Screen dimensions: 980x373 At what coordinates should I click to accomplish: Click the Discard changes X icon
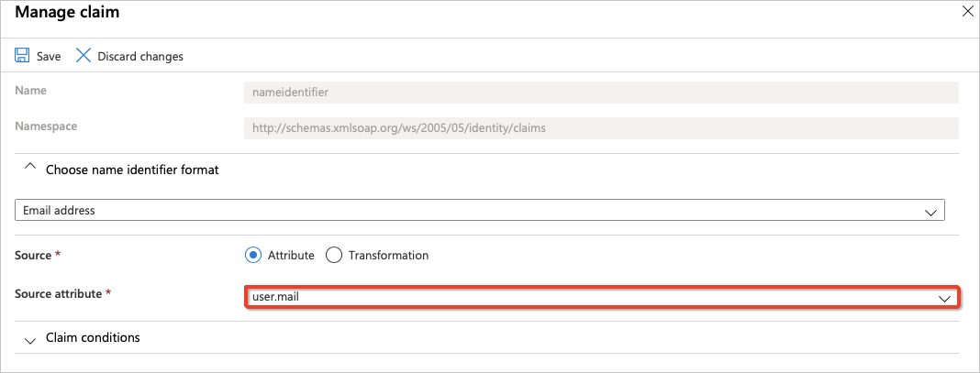[84, 56]
